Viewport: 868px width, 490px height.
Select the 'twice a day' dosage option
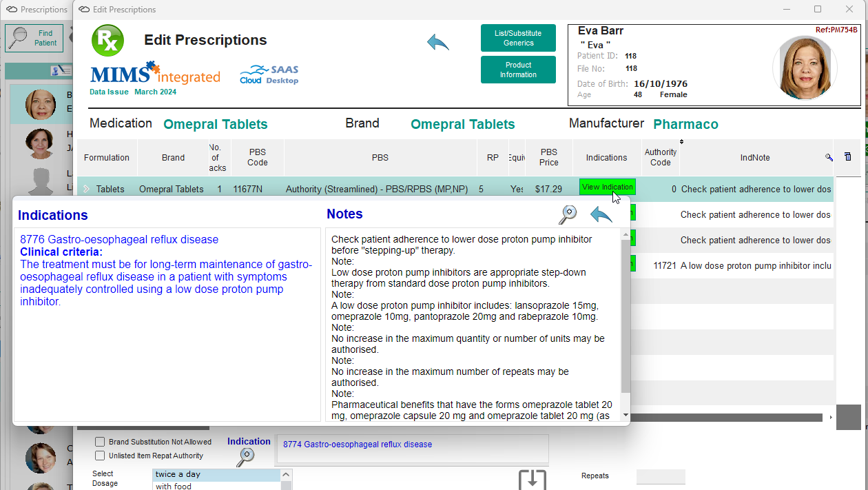(216, 475)
